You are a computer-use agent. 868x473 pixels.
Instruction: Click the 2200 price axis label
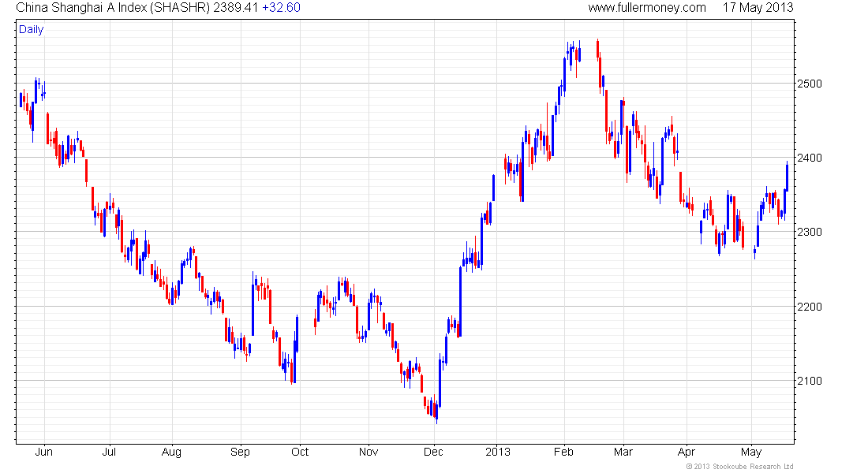tap(810, 307)
